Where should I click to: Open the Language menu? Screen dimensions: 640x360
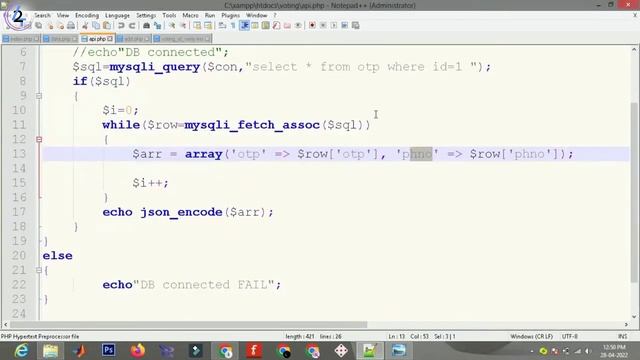[x=117, y=15]
